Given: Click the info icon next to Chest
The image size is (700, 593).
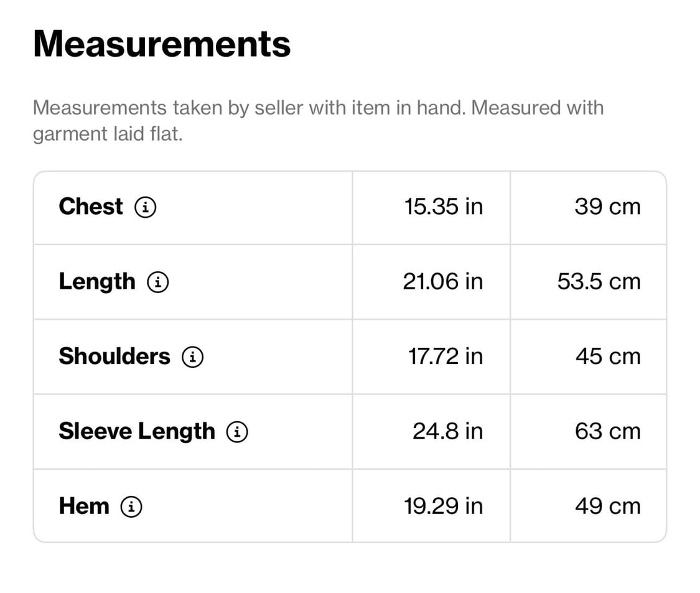Looking at the screenshot, I should (146, 207).
